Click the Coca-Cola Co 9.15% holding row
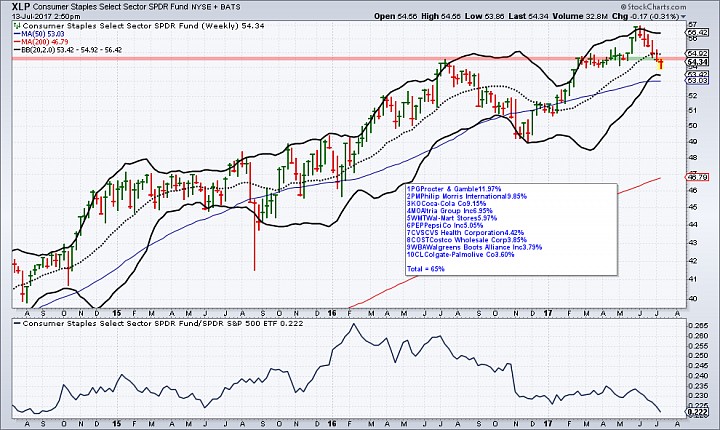 tap(446, 204)
